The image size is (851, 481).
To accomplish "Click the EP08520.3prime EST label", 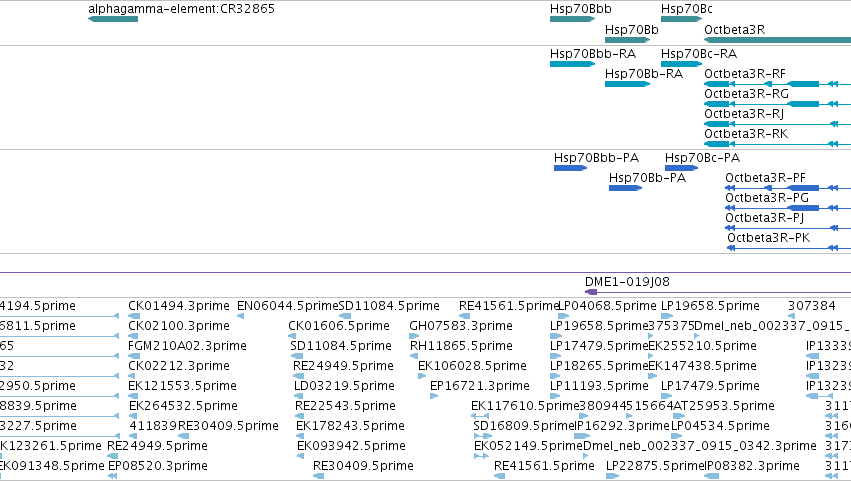I will [158, 466].
